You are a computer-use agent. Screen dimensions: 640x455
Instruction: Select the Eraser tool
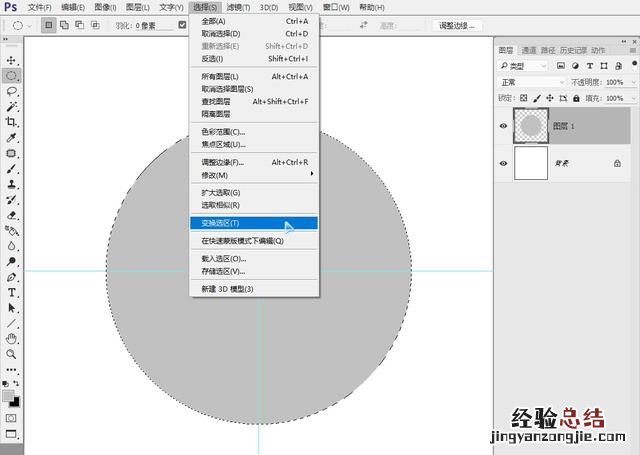(x=11, y=215)
